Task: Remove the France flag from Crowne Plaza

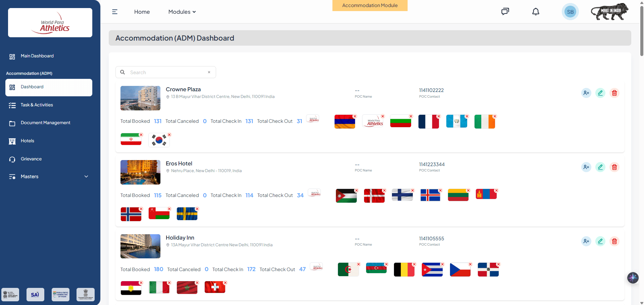Action: [x=439, y=116]
